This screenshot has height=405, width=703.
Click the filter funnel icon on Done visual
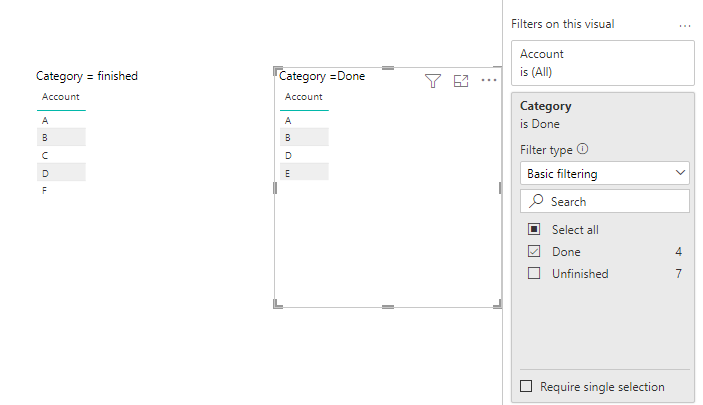[x=433, y=81]
